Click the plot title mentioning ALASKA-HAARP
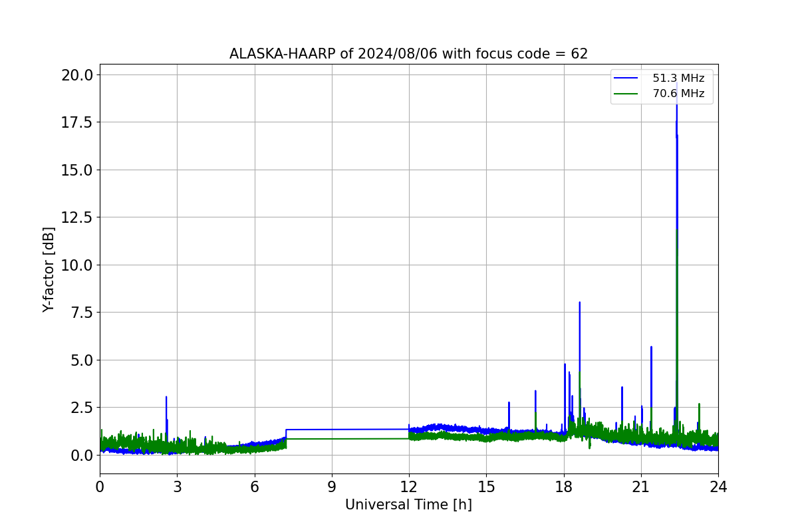The image size is (798, 532). click(x=408, y=54)
